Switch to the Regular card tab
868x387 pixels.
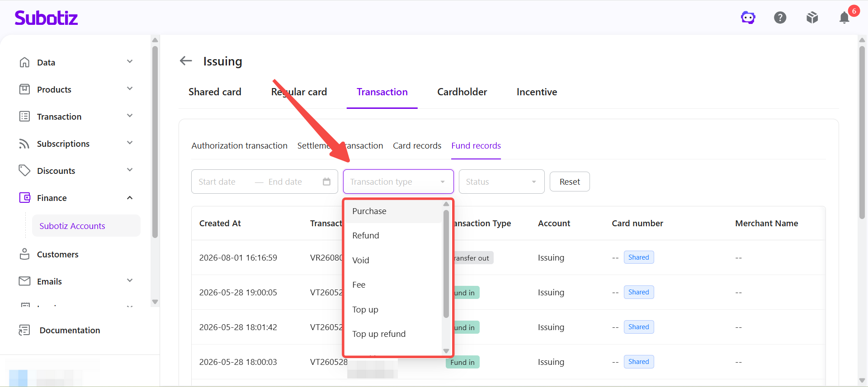coord(299,92)
